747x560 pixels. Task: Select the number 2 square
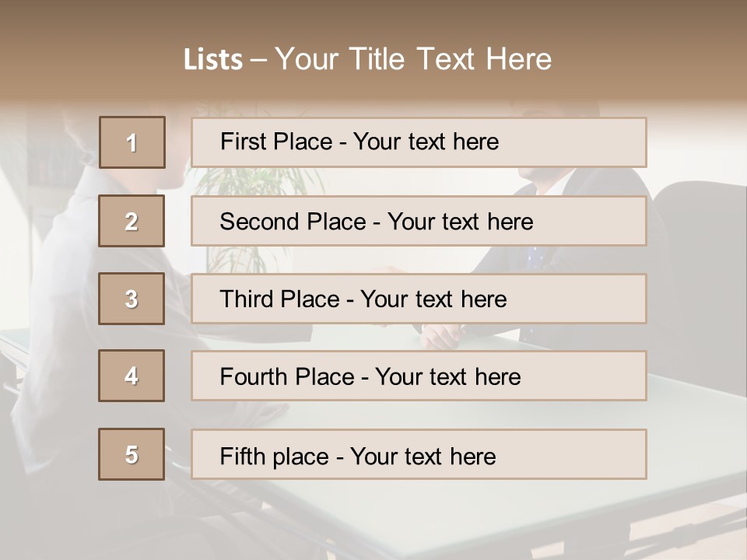[x=132, y=221]
